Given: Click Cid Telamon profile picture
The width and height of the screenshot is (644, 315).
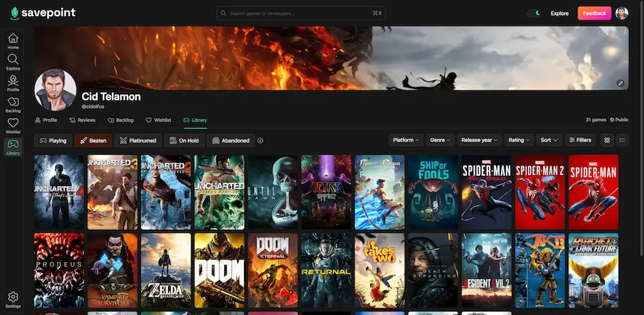Looking at the screenshot, I should tap(56, 90).
